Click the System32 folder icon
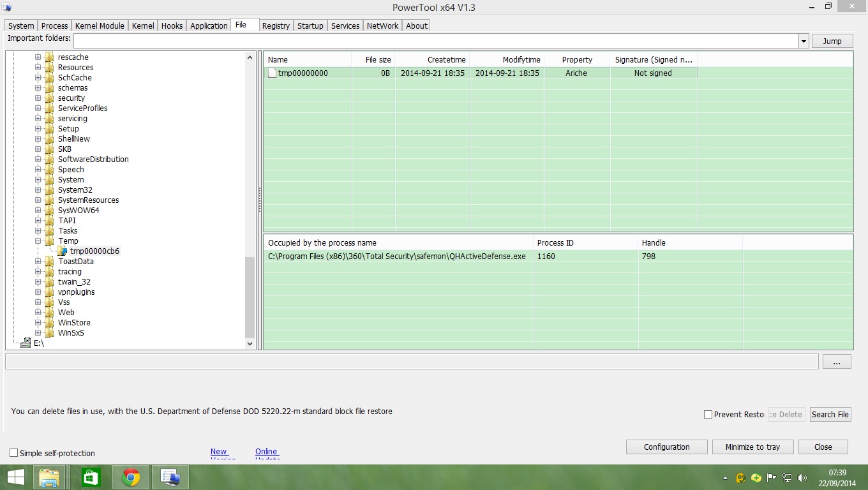Image resolution: width=868 pixels, height=490 pixels. point(50,190)
